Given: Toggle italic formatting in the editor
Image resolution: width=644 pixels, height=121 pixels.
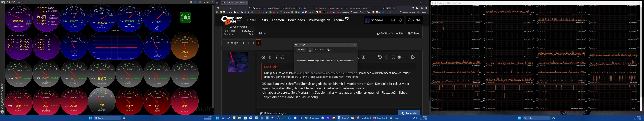Looking at the screenshot, I should [277, 57].
